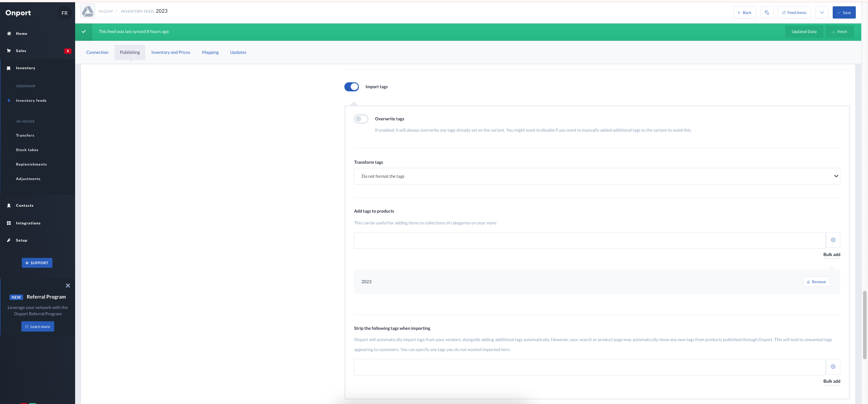The height and width of the screenshot is (404, 868).
Task: Click the DROPSHIP section label
Action: pos(26,86)
